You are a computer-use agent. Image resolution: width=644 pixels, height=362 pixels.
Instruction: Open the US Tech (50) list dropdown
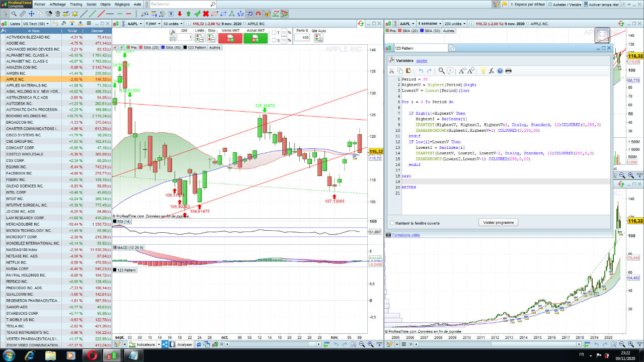(x=35, y=24)
